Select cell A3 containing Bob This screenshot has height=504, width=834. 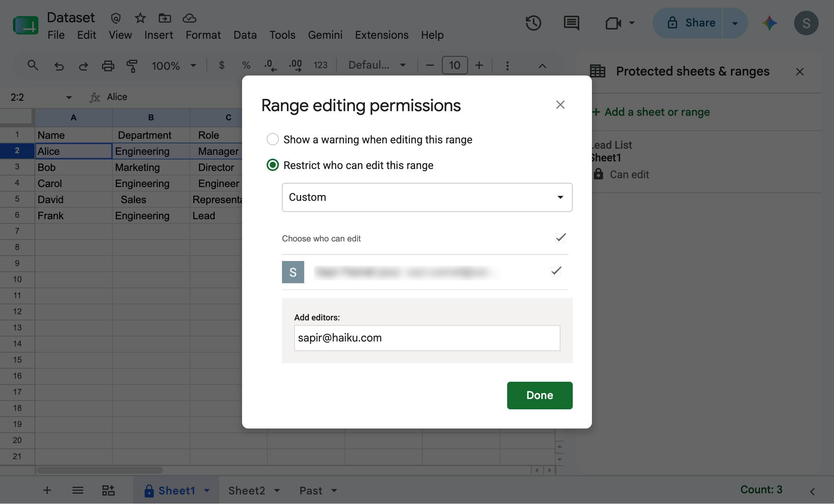pos(74,167)
